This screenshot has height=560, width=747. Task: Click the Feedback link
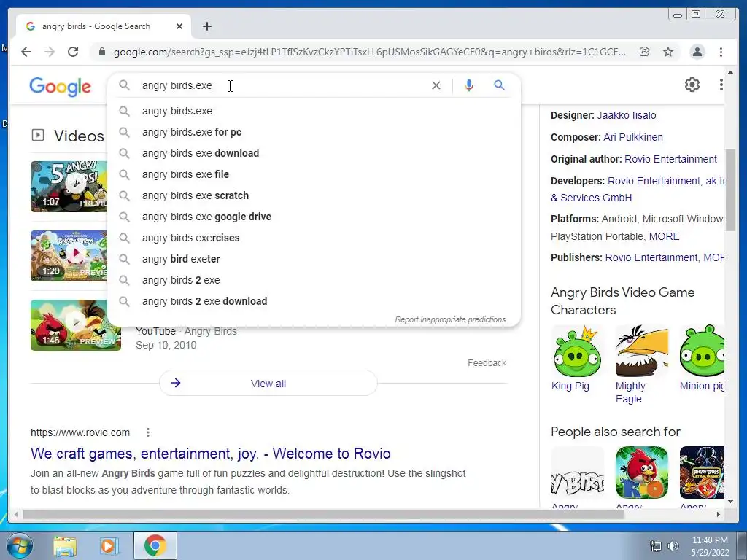(487, 363)
